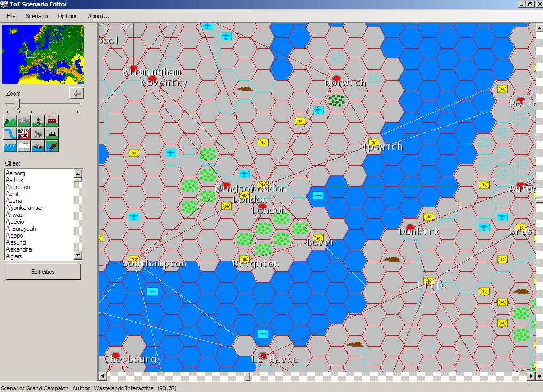Select the nation flags ownership tool icon
The height and width of the screenshot is (392, 543).
pos(24,134)
